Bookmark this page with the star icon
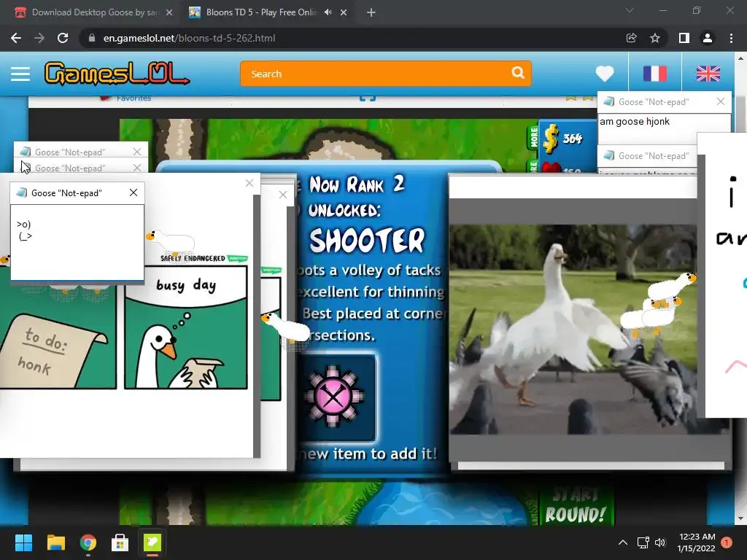The width and height of the screenshot is (747, 560). coord(655,38)
